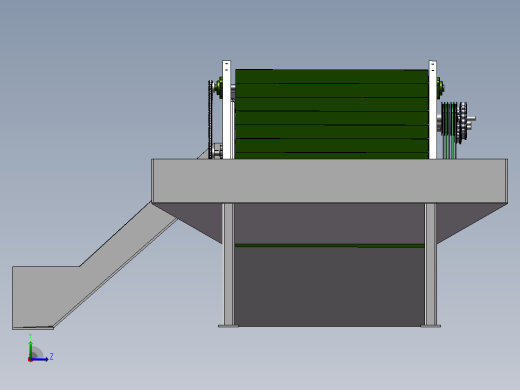Select the green bearing on the right bracket
Viewport: 520px width, 390px height.
click(440, 87)
